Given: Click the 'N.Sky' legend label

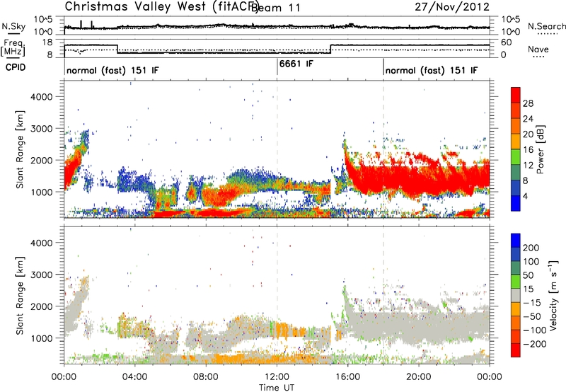Looking at the screenshot, I should (13, 26).
